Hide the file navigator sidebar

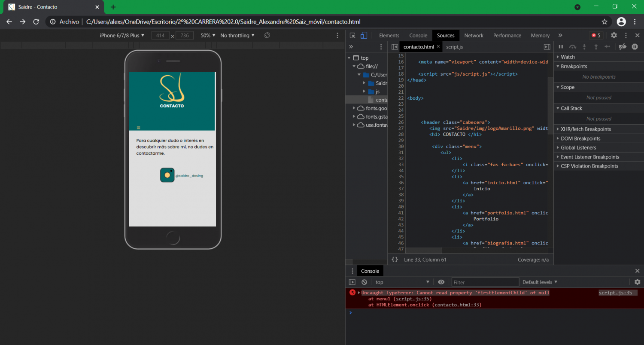click(395, 47)
